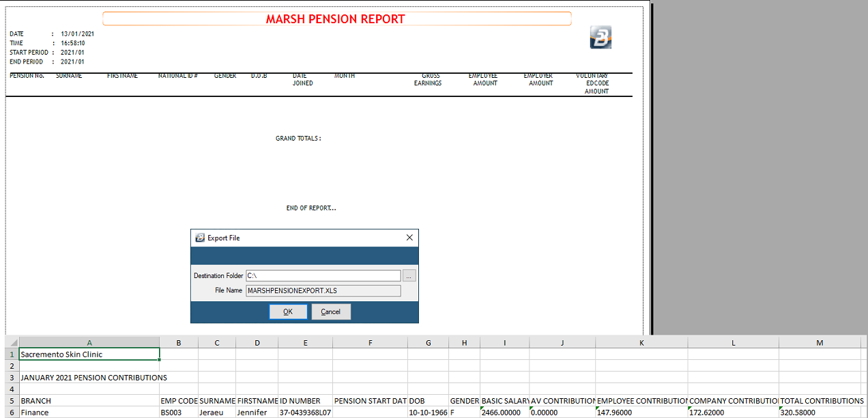Image resolution: width=868 pixels, height=418 pixels.
Task: Close the Export File dialog
Action: [409, 238]
